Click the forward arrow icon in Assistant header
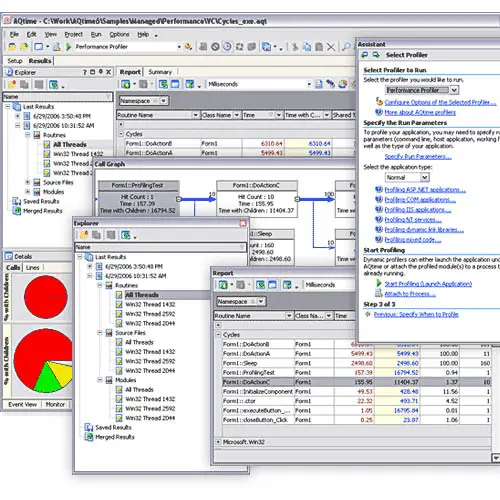The width and height of the screenshot is (500, 500). point(376,55)
